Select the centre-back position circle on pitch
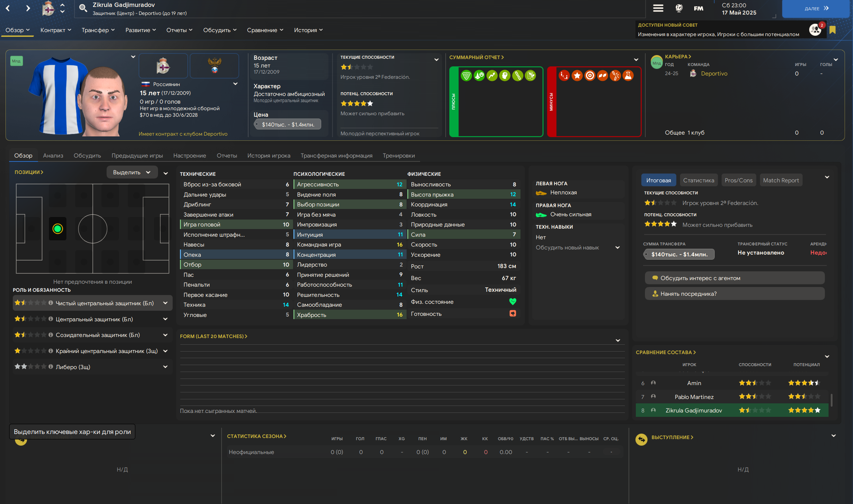853x504 pixels. (x=58, y=229)
